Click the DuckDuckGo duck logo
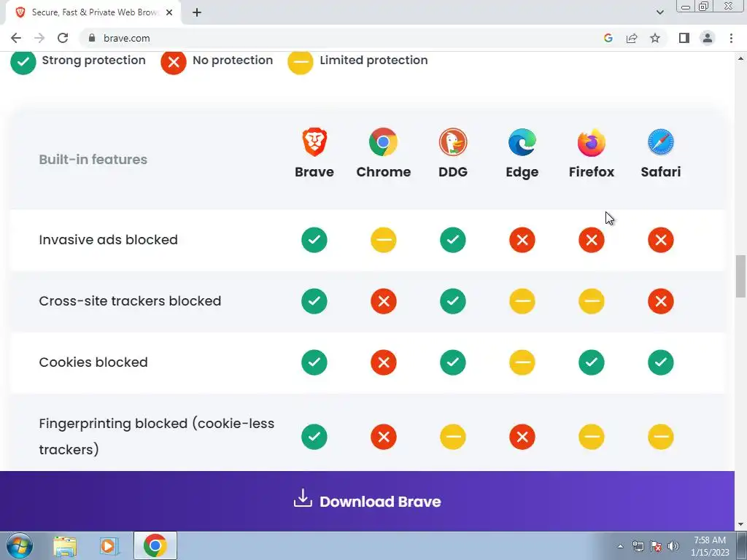 [x=452, y=142]
